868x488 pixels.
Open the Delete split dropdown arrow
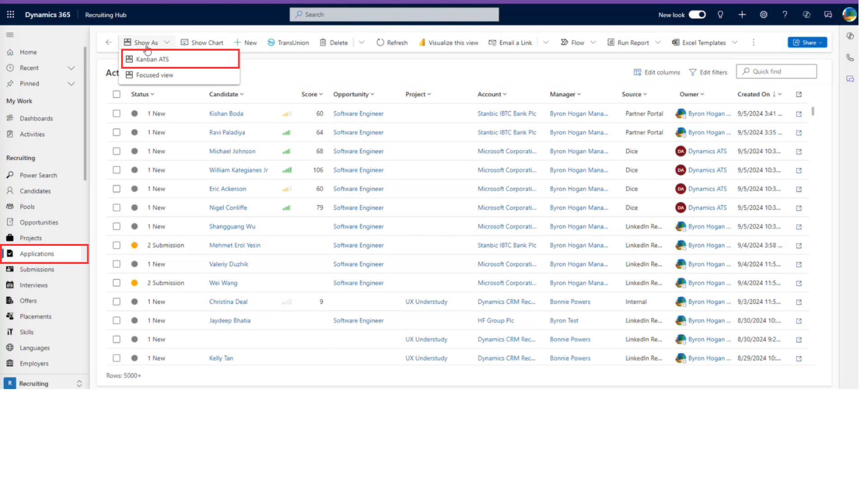coord(362,42)
